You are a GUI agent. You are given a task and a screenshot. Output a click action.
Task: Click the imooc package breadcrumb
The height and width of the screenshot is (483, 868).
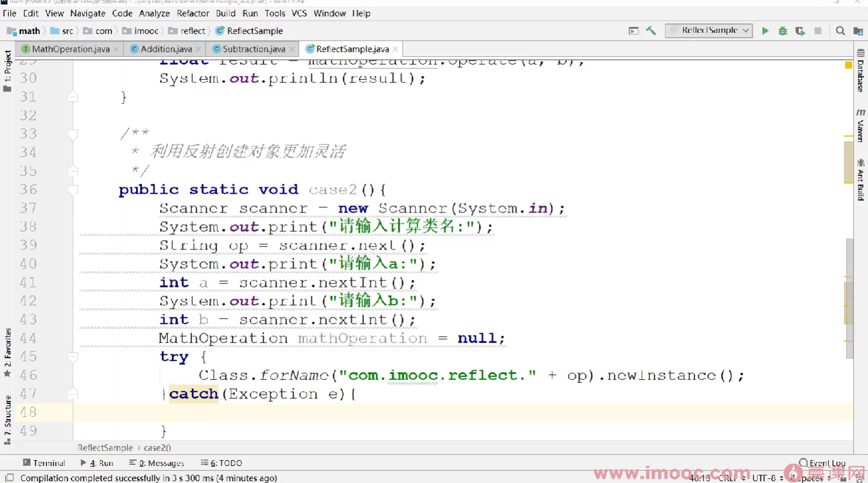click(140, 31)
